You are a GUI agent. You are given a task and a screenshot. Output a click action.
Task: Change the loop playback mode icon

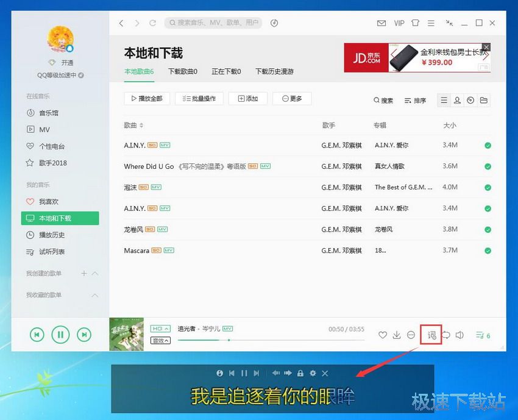point(446,335)
